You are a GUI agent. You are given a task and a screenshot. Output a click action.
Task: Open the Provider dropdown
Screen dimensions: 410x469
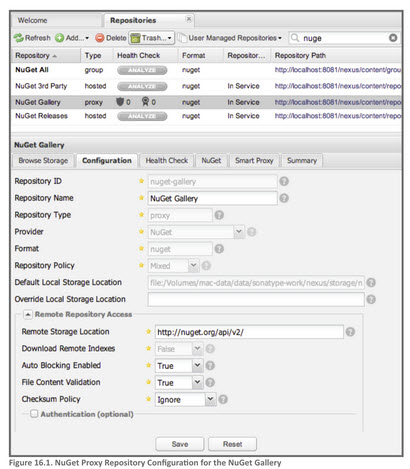pyautogui.click(x=239, y=232)
